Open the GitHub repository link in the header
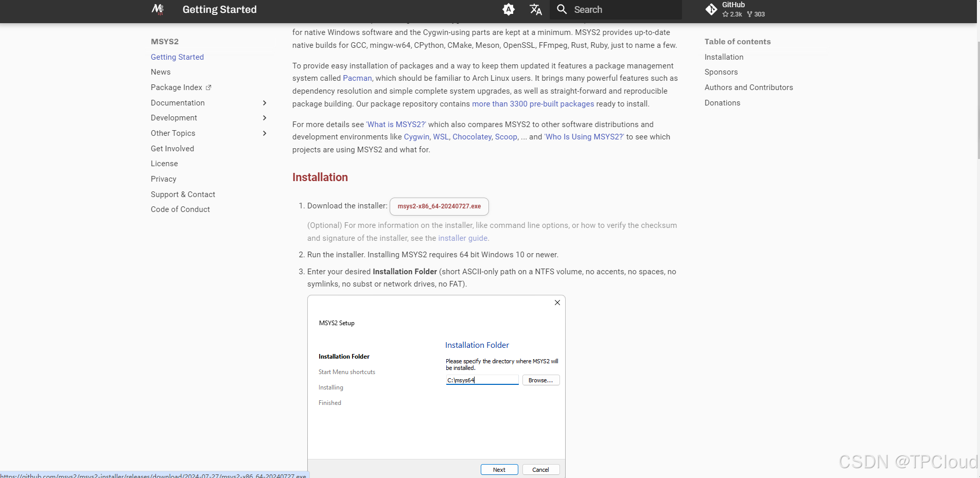 pos(735,9)
